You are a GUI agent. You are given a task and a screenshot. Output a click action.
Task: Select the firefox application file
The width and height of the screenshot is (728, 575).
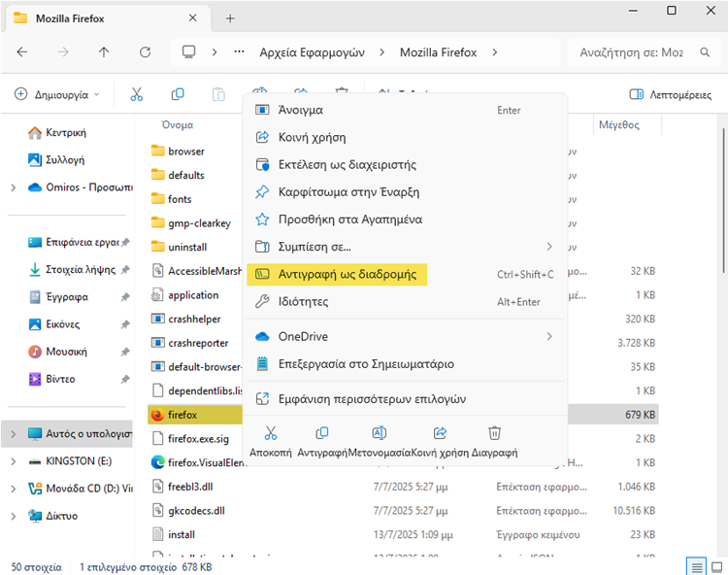pyautogui.click(x=195, y=415)
